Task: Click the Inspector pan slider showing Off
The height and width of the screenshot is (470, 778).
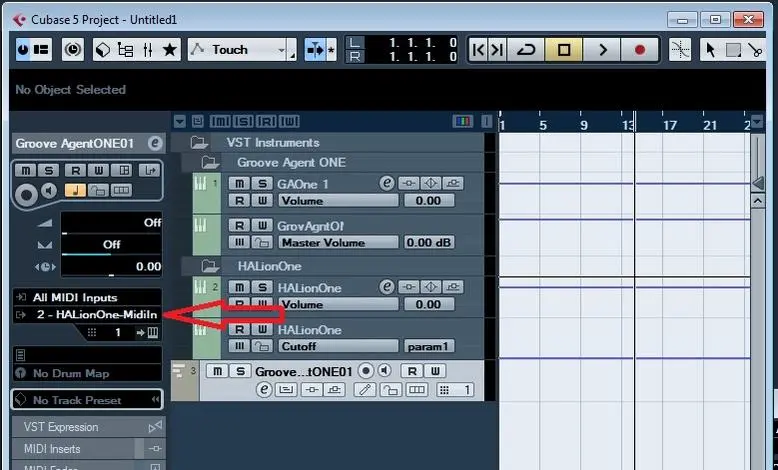Action: pos(112,245)
